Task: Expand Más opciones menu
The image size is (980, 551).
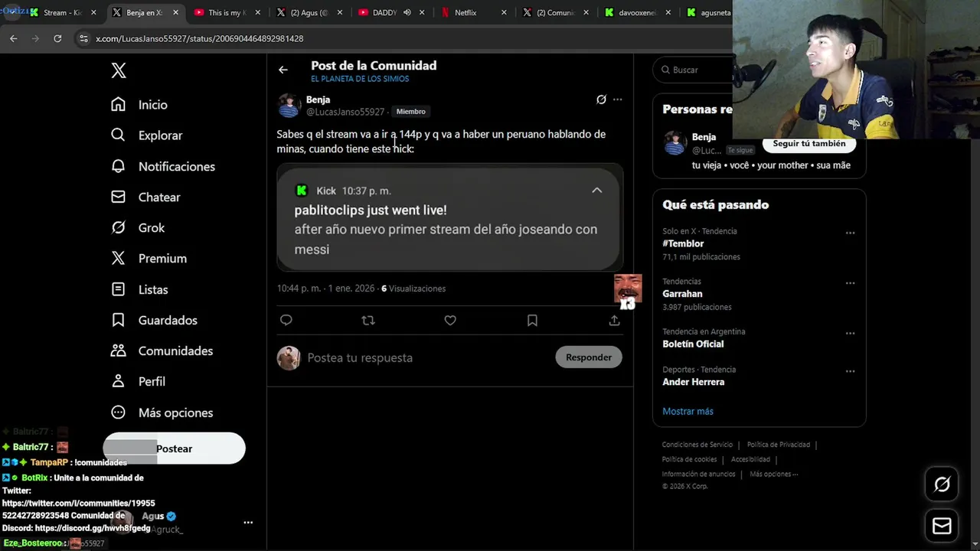Action: (x=162, y=412)
